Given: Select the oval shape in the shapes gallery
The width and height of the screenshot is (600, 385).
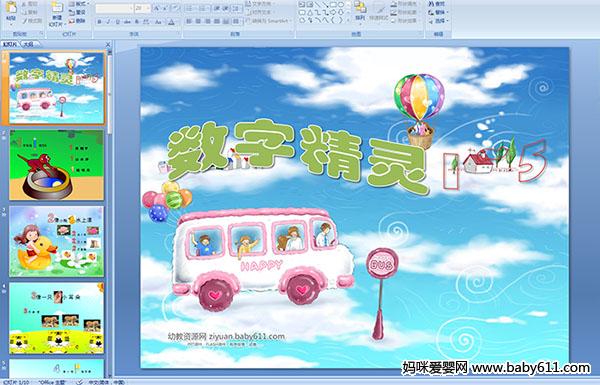Looking at the screenshot, I should [341, 5].
